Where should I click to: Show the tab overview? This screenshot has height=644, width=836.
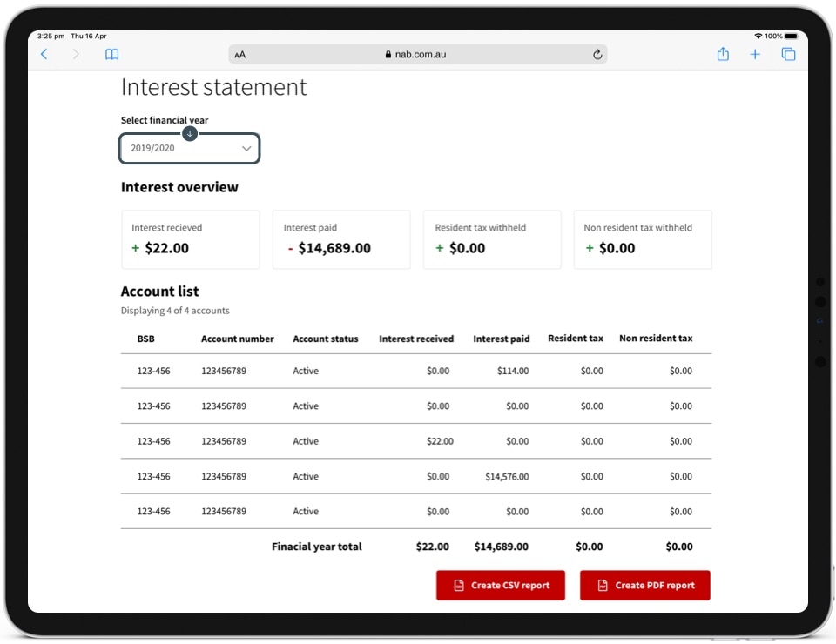click(x=788, y=54)
